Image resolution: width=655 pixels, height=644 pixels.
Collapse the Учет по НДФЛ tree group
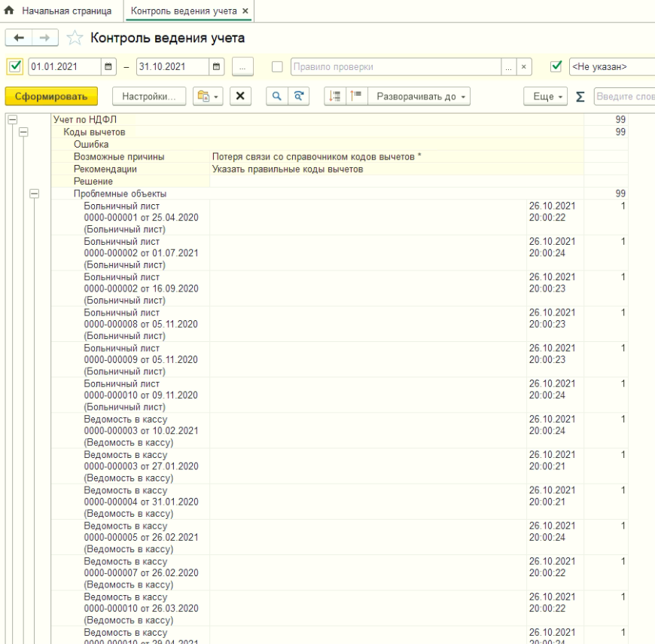click(x=11, y=120)
